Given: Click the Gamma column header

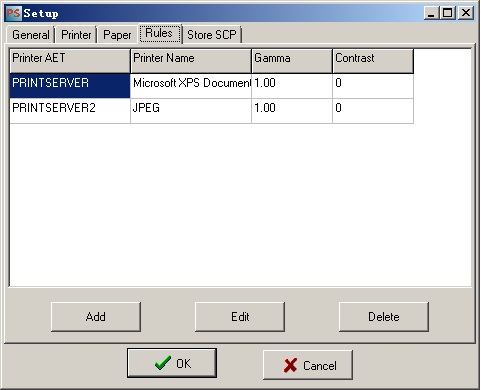Looking at the screenshot, I should 292,61.
